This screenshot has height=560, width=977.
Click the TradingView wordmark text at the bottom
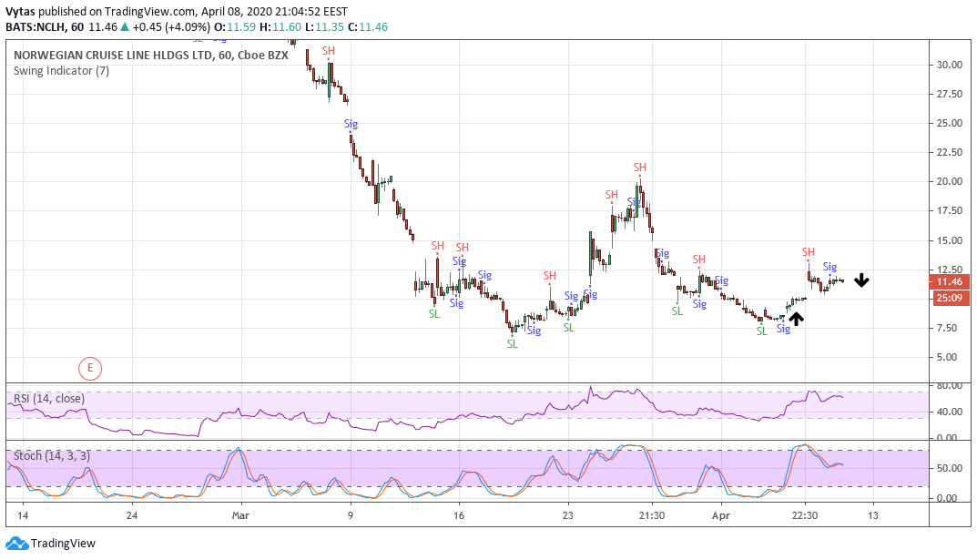(63, 544)
